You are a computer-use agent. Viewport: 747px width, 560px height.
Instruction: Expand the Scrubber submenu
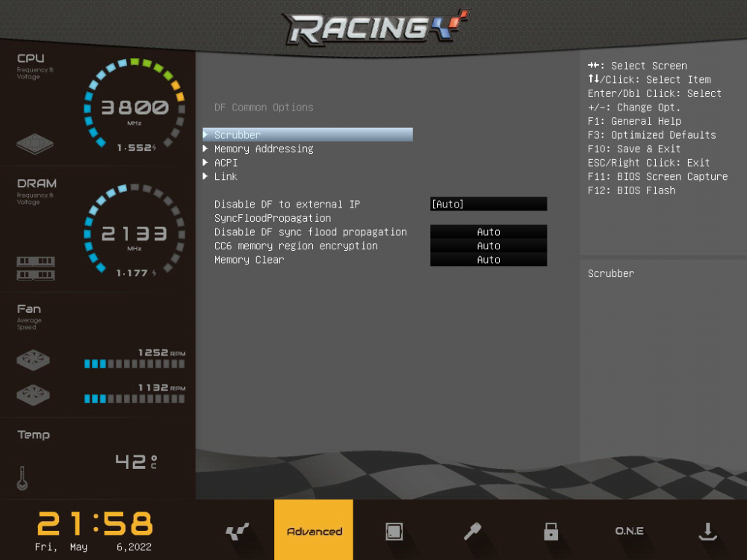coord(238,135)
